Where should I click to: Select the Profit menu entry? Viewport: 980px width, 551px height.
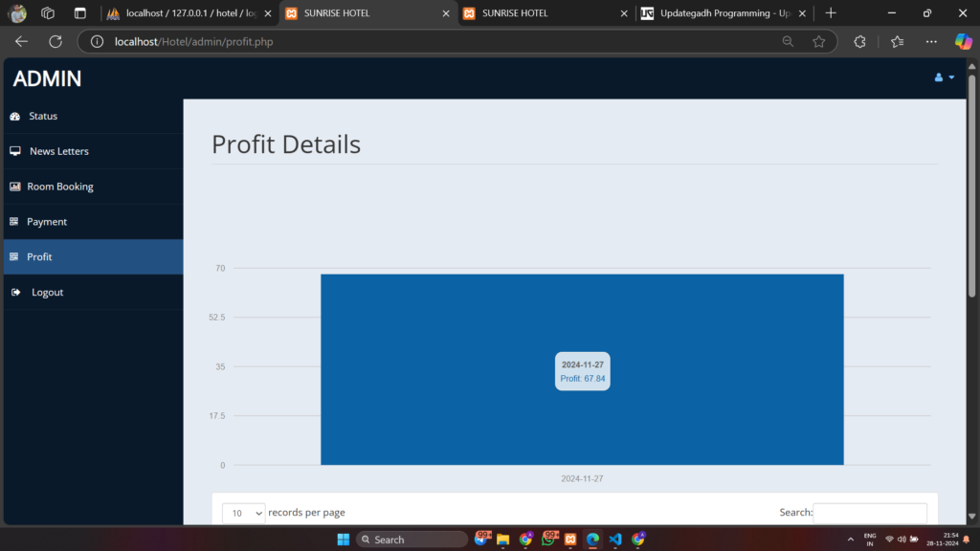[93, 256]
